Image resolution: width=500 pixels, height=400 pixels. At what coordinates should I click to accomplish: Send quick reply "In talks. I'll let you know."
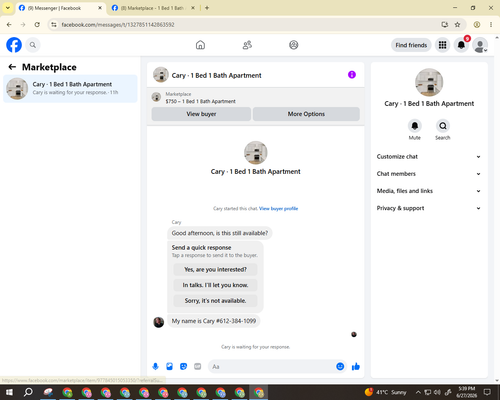coord(215,285)
